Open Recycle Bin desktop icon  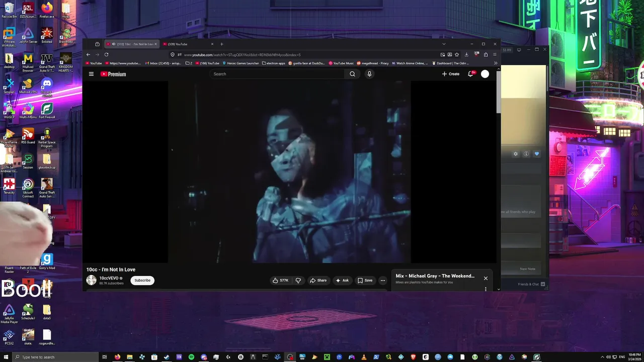click(9, 11)
